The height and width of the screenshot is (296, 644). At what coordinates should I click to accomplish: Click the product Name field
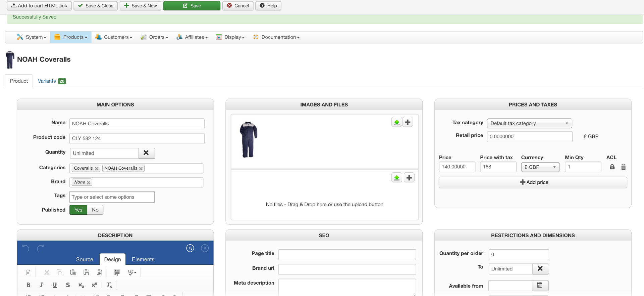pos(137,124)
